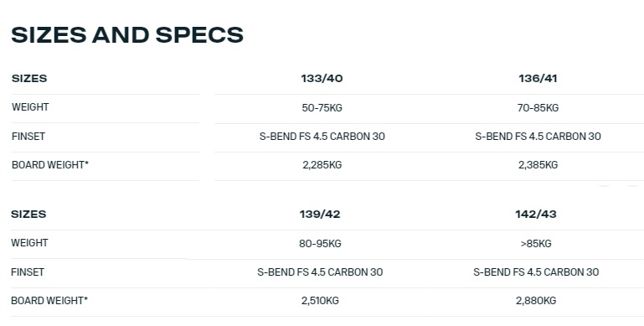Click the WEIGHT row label in first table
Image resolution: width=644 pixels, height=326 pixels.
coord(30,107)
